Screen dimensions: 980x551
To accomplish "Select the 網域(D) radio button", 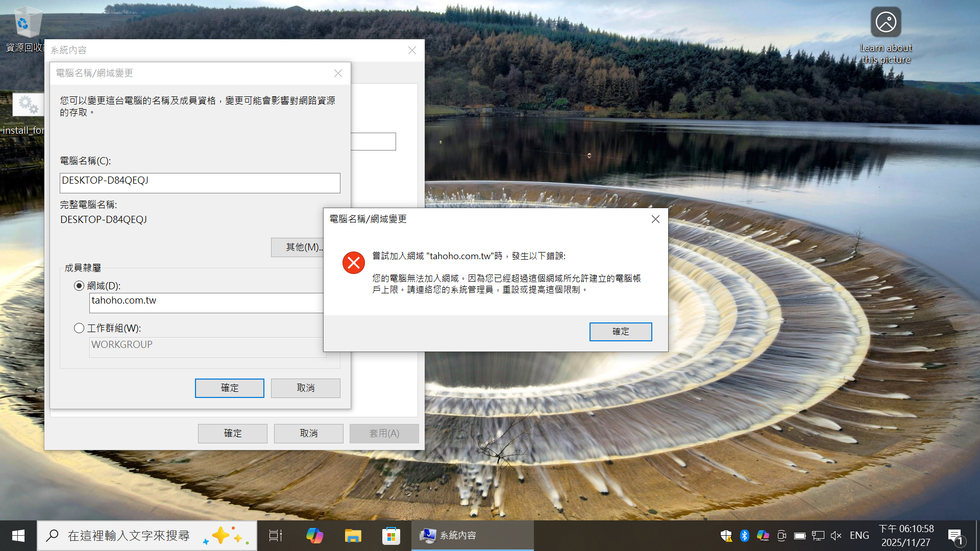I will 79,286.
